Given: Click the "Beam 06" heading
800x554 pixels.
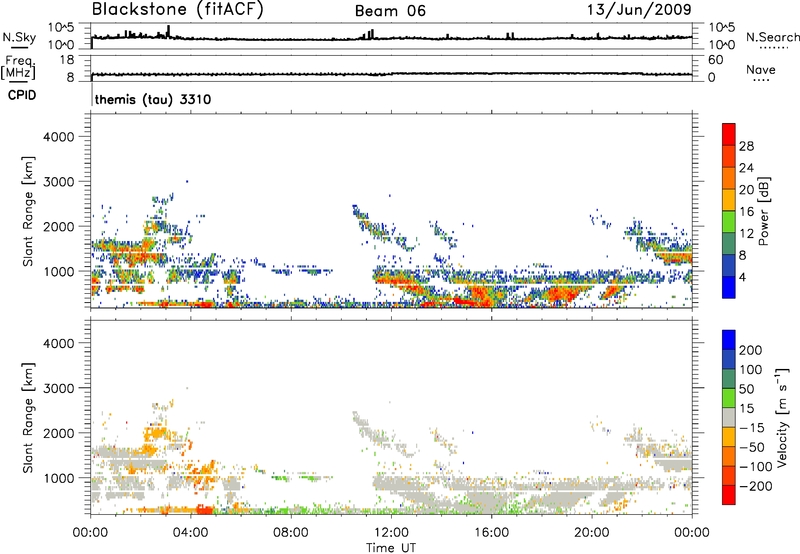Looking at the screenshot, I should 390,11.
